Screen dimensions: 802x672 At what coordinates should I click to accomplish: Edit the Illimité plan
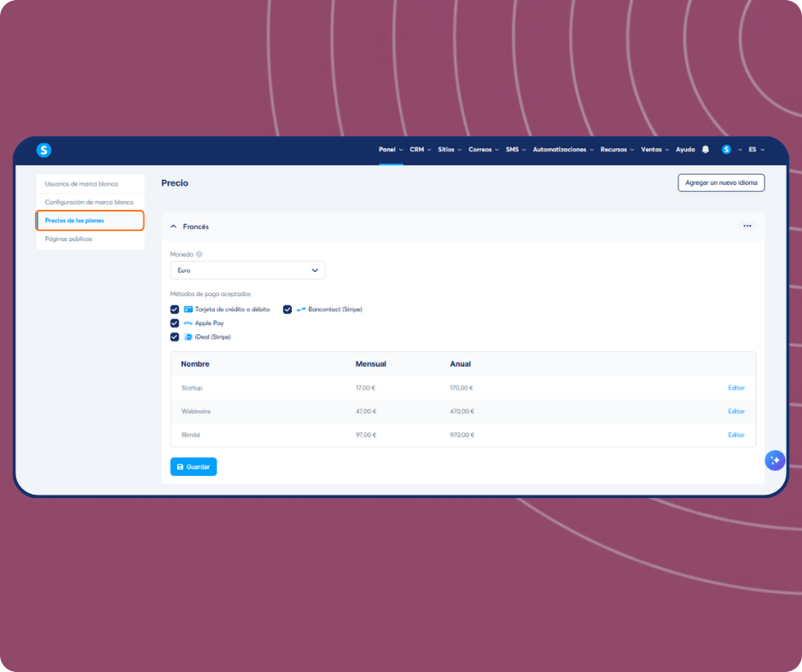click(736, 435)
